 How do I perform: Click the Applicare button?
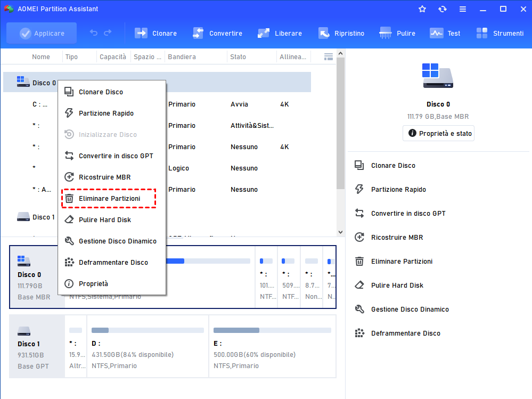coord(42,33)
